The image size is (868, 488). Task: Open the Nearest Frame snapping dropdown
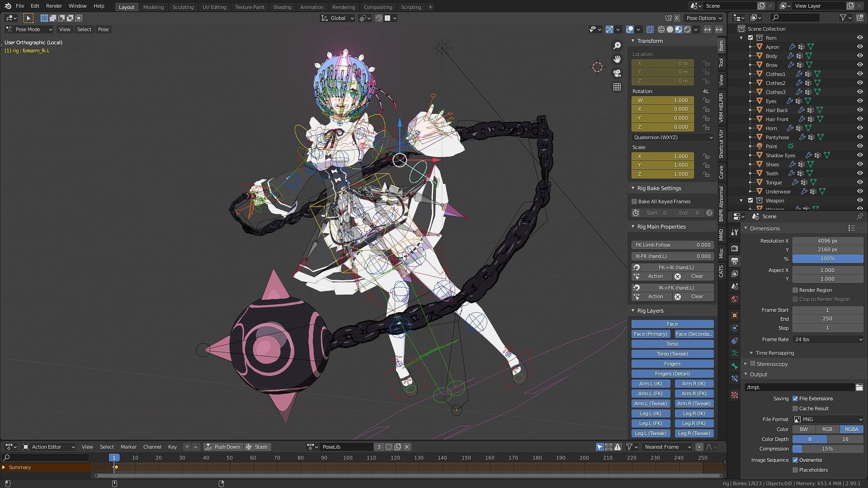pyautogui.click(x=667, y=447)
